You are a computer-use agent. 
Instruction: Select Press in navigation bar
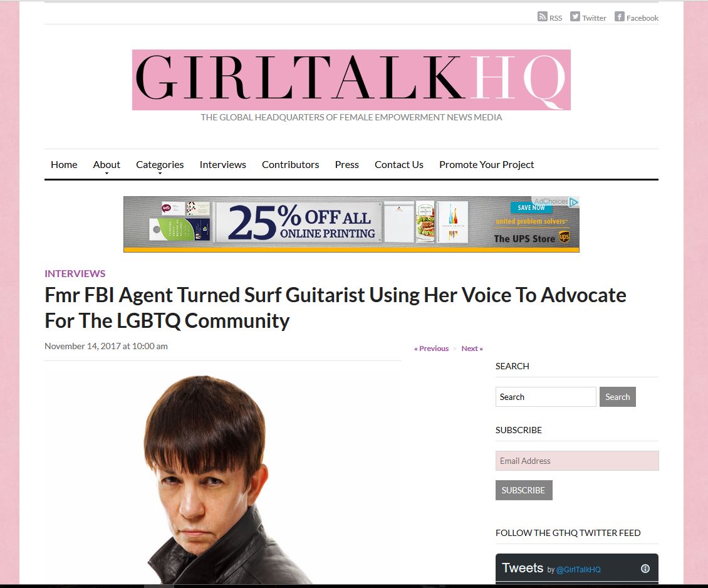pyautogui.click(x=346, y=164)
